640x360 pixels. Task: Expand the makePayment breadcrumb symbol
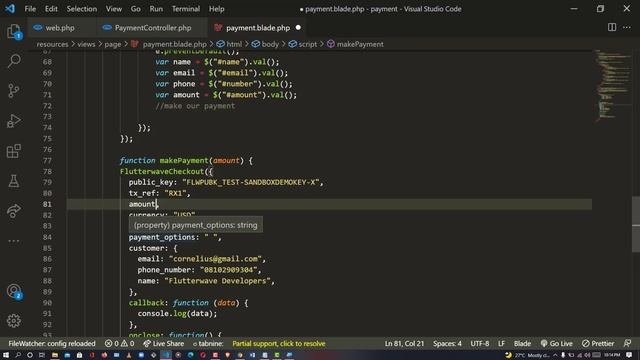tap(355, 44)
